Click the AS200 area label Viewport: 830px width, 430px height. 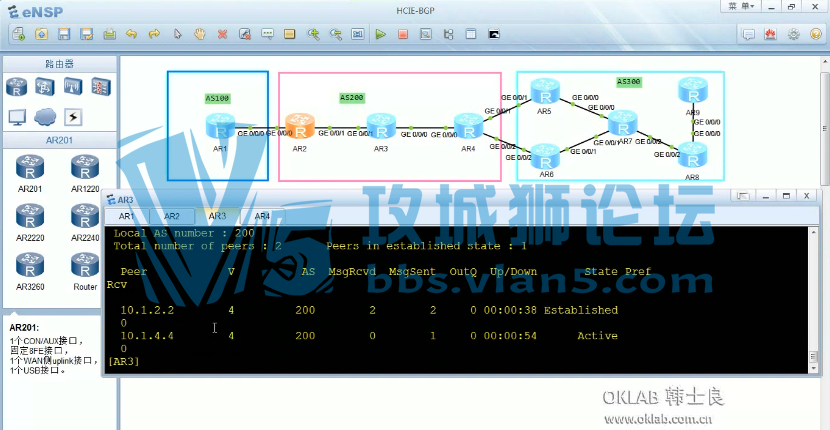click(x=352, y=98)
